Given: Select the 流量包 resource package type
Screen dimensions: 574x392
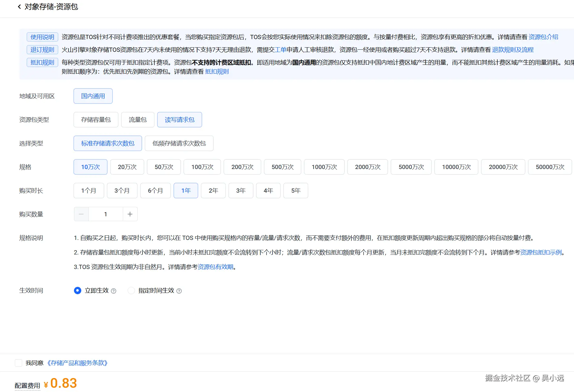Looking at the screenshot, I should click(x=138, y=120).
